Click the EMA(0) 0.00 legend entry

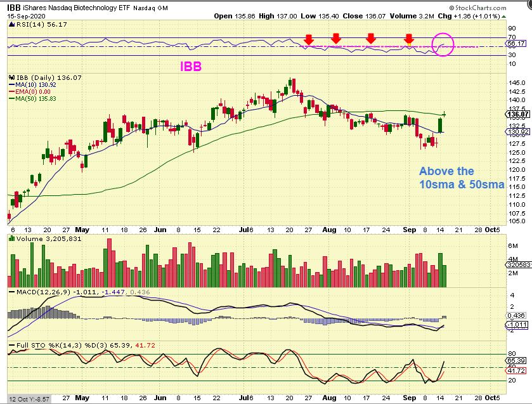33,92
